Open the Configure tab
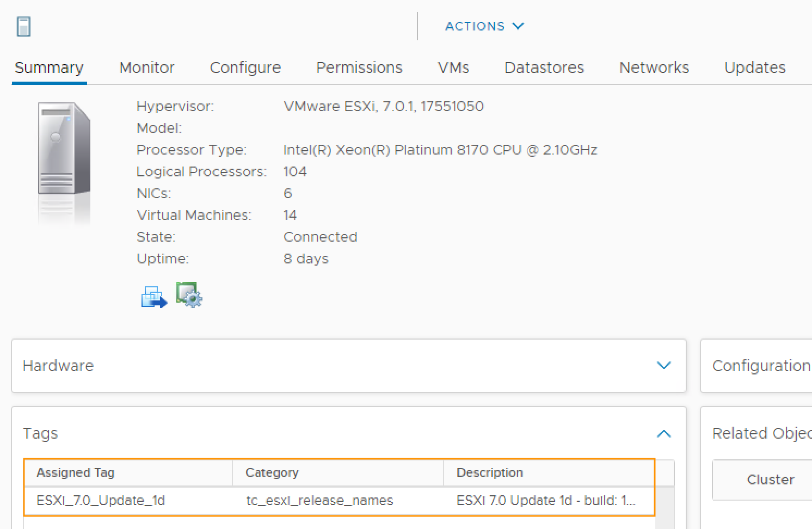 click(x=245, y=67)
